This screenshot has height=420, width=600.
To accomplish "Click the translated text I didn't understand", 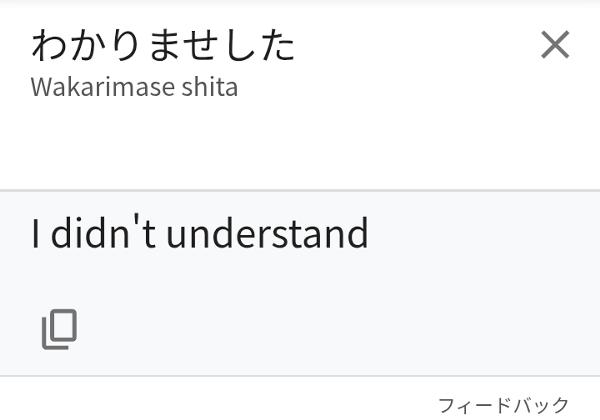I will [200, 231].
